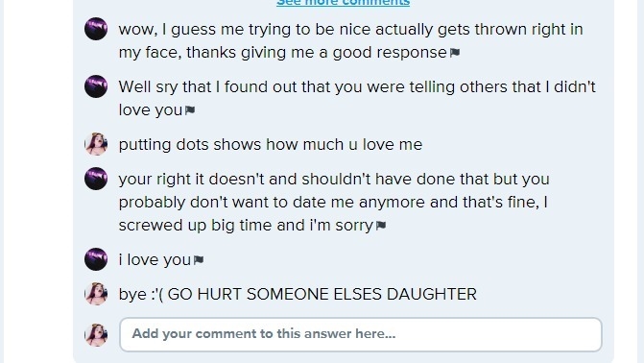Screen dimensions: 644x363
Task: Select the 'your right it doesn't' comment text
Action: pos(334,202)
